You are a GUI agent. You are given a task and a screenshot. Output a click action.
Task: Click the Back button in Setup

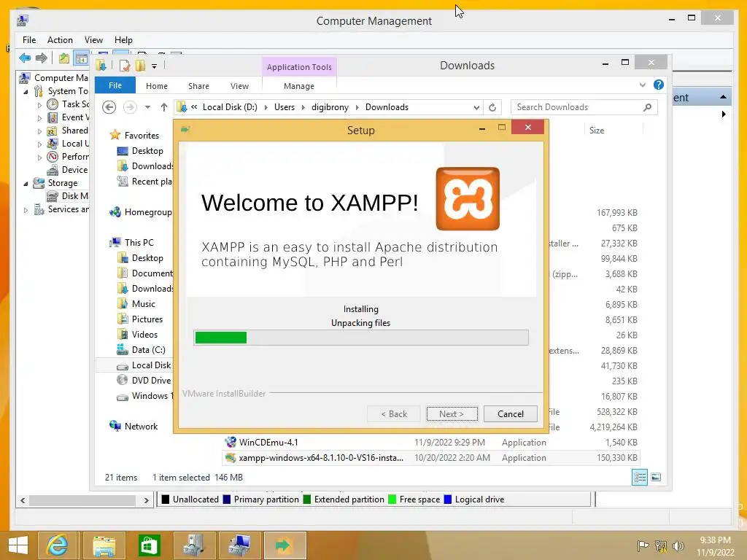click(x=394, y=414)
